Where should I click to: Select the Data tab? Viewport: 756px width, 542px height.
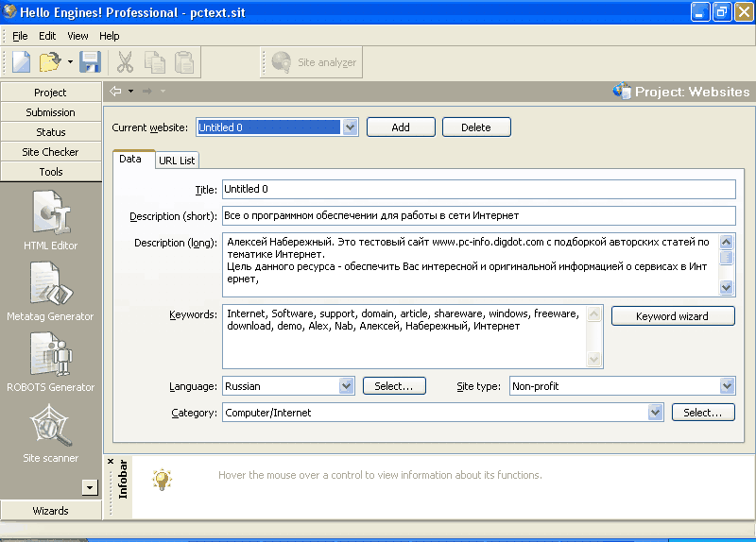click(130, 159)
